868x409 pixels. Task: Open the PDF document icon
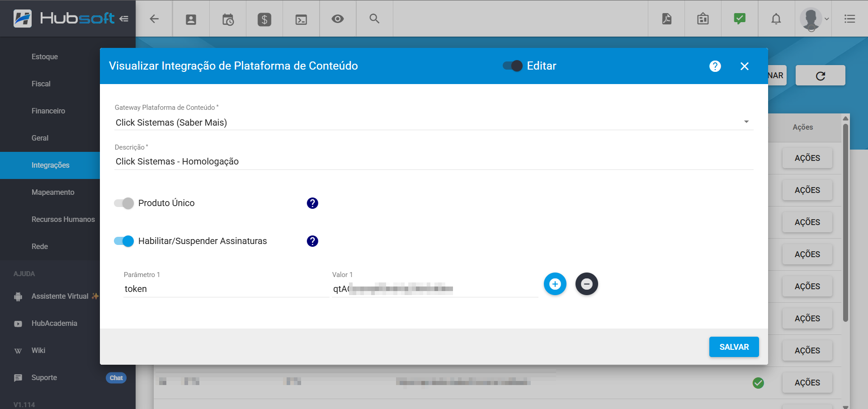click(x=666, y=19)
